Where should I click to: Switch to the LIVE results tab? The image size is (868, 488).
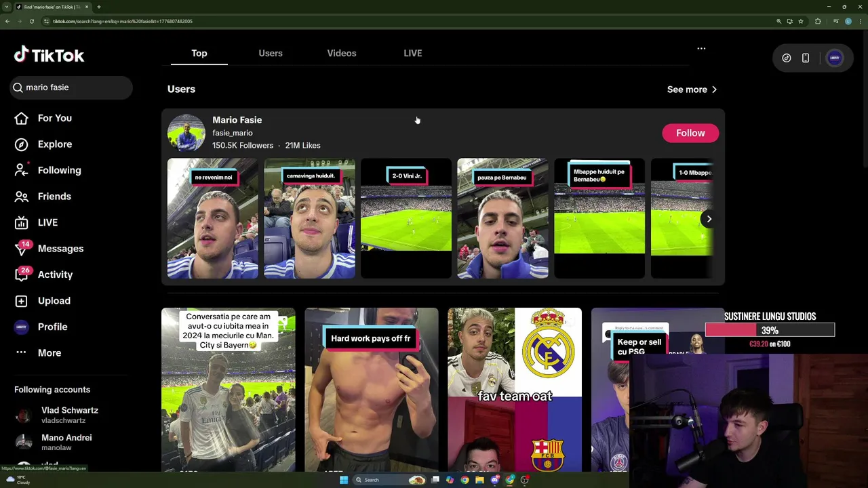[413, 53]
